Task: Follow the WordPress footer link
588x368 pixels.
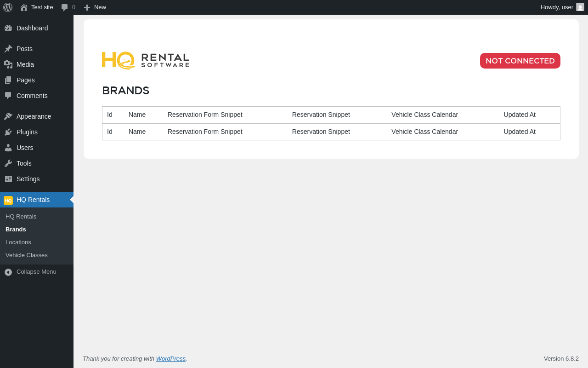Action: click(x=171, y=358)
